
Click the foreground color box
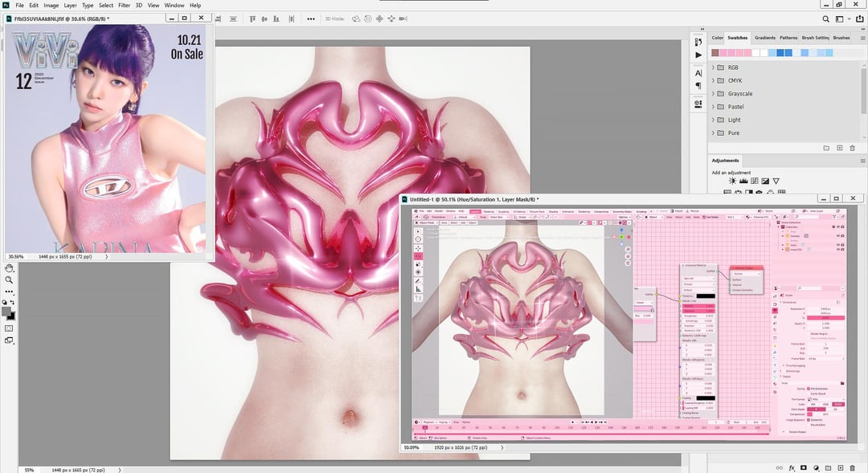(7, 311)
